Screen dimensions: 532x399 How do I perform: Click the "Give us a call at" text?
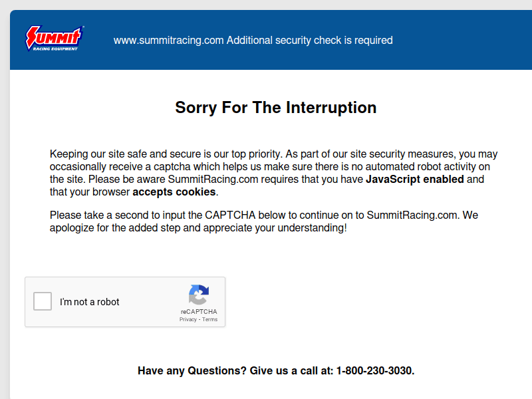coord(291,370)
